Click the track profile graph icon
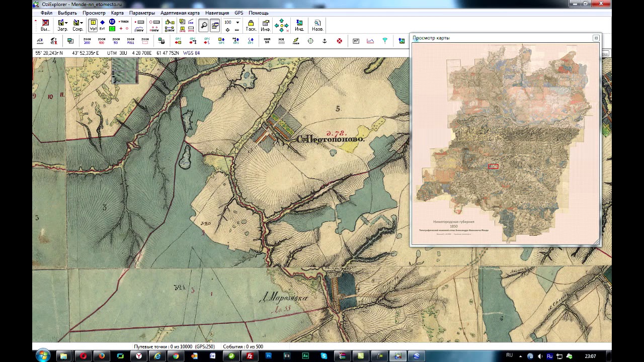Viewport: 644px width, 362px height. point(370,41)
